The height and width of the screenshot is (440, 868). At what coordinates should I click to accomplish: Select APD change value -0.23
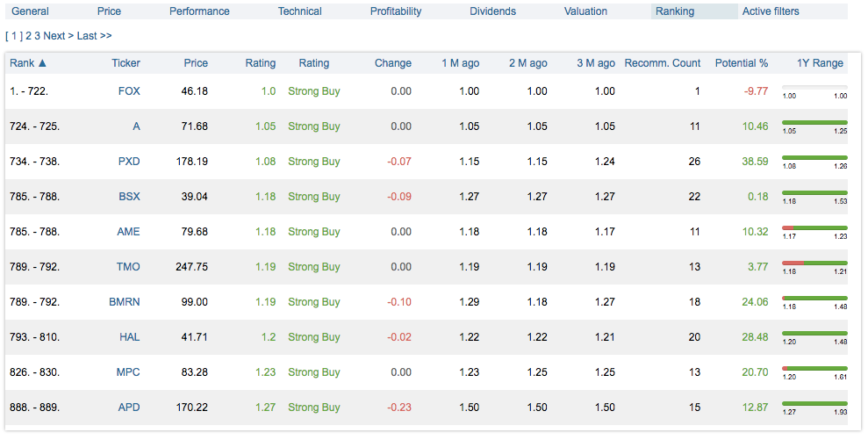(399, 408)
